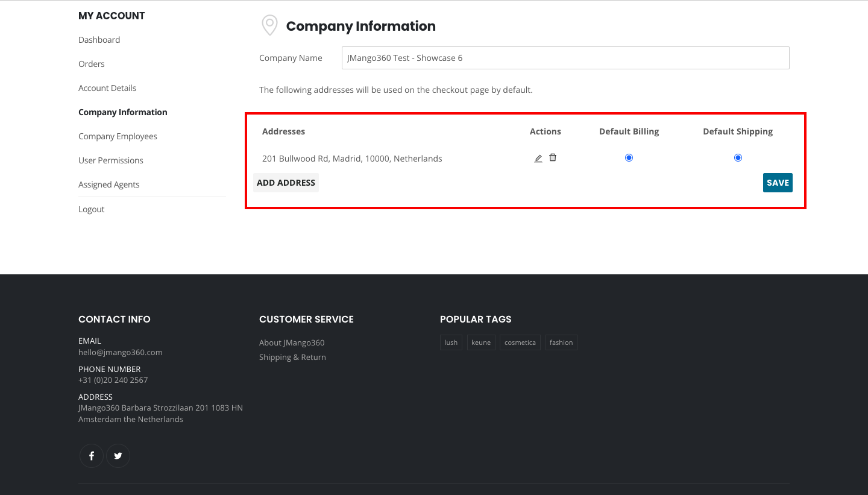
Task: Focus the Company Name input field
Action: point(565,58)
